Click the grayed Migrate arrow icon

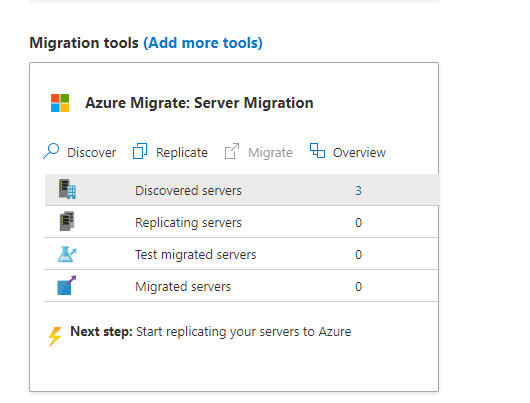point(232,151)
